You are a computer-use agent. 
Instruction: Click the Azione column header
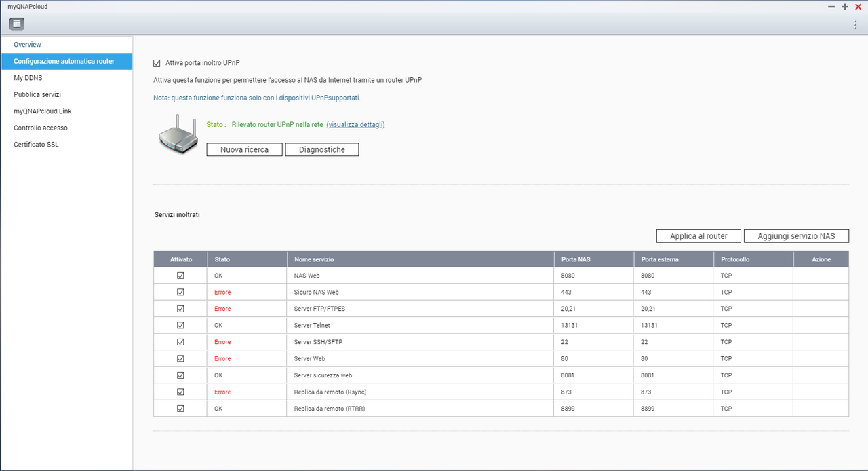coord(821,259)
